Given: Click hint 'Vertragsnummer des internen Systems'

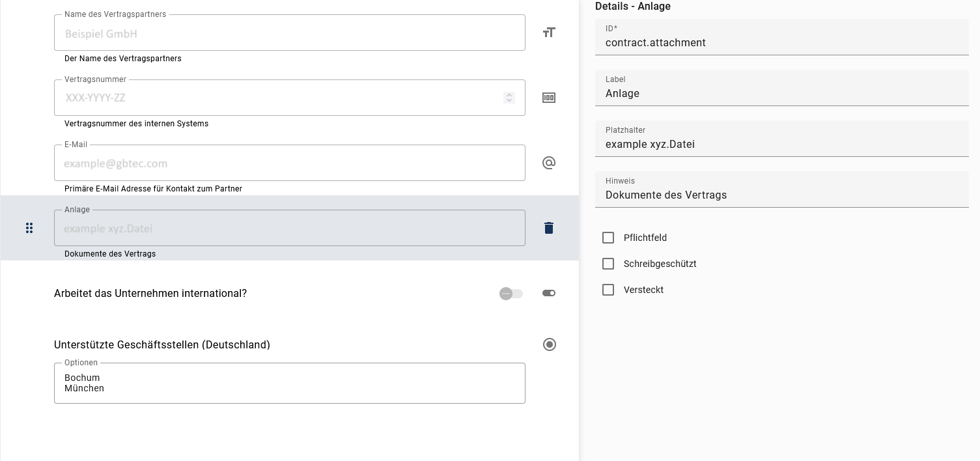Looking at the screenshot, I should 136,124.
